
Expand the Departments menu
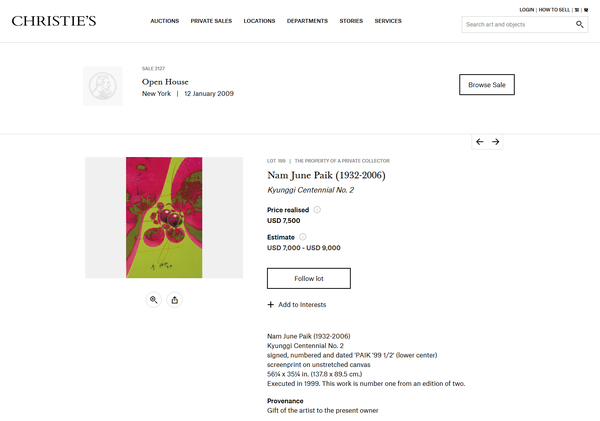[307, 21]
